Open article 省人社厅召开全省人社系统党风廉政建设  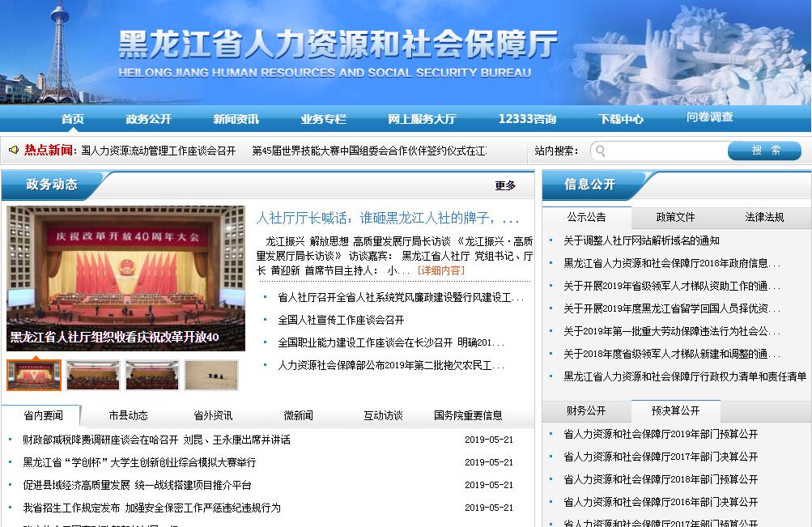coord(401,297)
